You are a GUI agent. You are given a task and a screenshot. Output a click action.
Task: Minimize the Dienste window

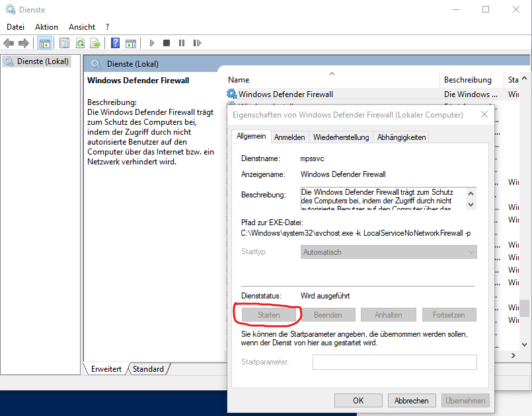coord(456,9)
